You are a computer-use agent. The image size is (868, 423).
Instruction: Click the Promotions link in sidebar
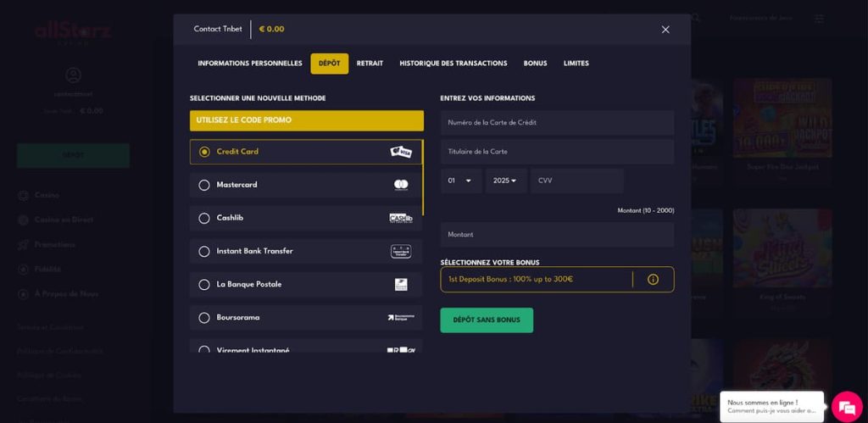point(55,245)
